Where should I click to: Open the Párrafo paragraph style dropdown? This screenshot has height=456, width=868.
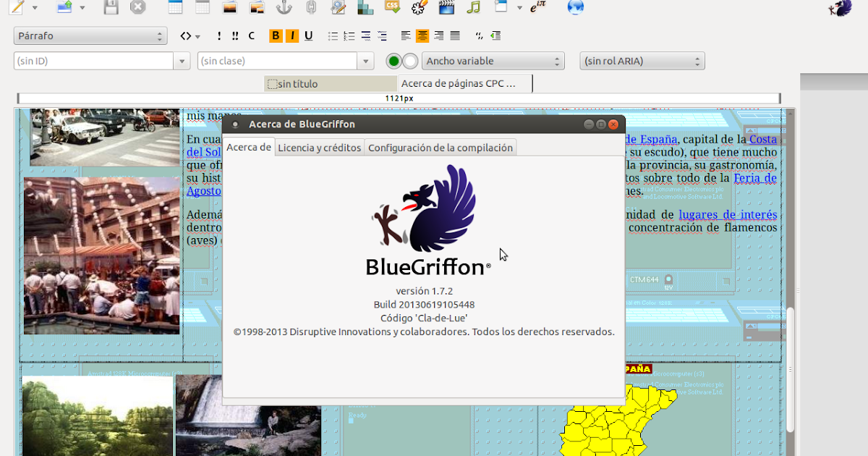[x=90, y=35]
